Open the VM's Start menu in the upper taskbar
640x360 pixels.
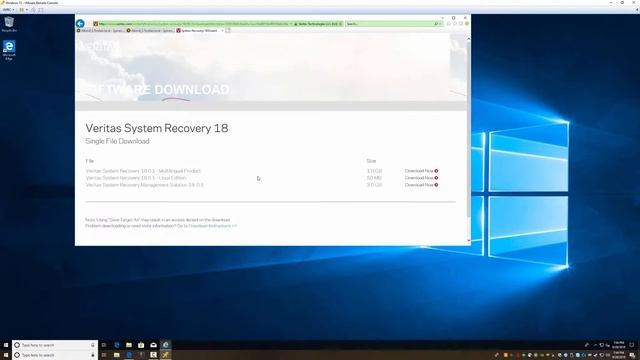point(6,345)
